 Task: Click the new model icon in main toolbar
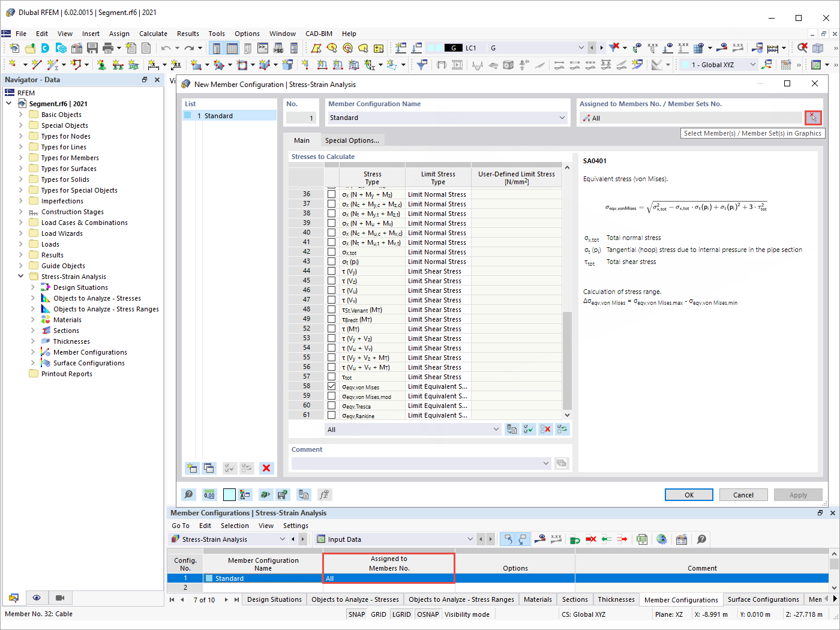click(x=14, y=48)
